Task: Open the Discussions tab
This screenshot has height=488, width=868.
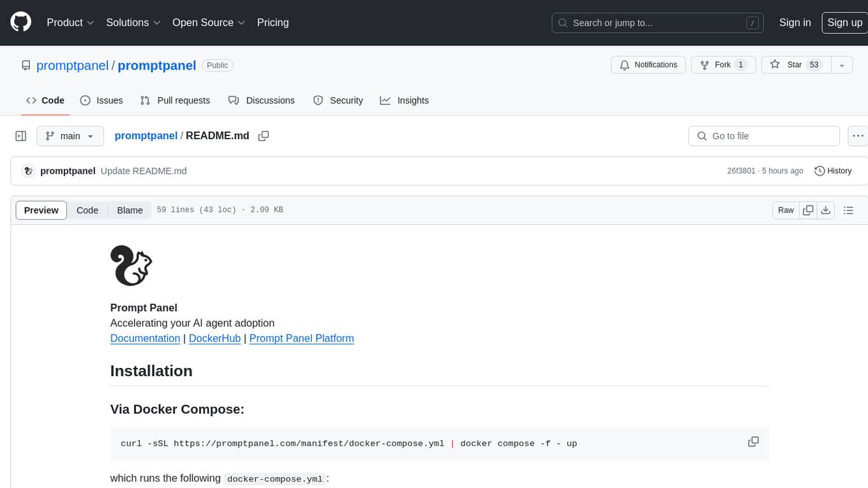Action: (x=262, y=100)
